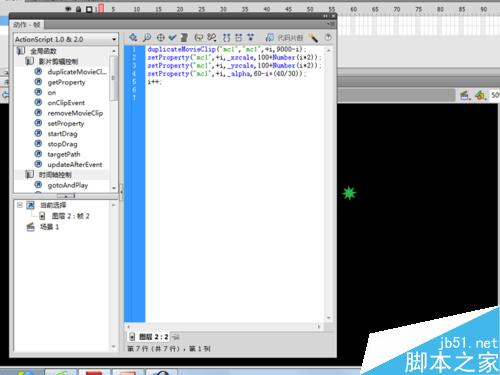The width and height of the screenshot is (500, 375).
Task: Collapse the script navigator via horizontal splitter arrow
Action: click(66, 196)
